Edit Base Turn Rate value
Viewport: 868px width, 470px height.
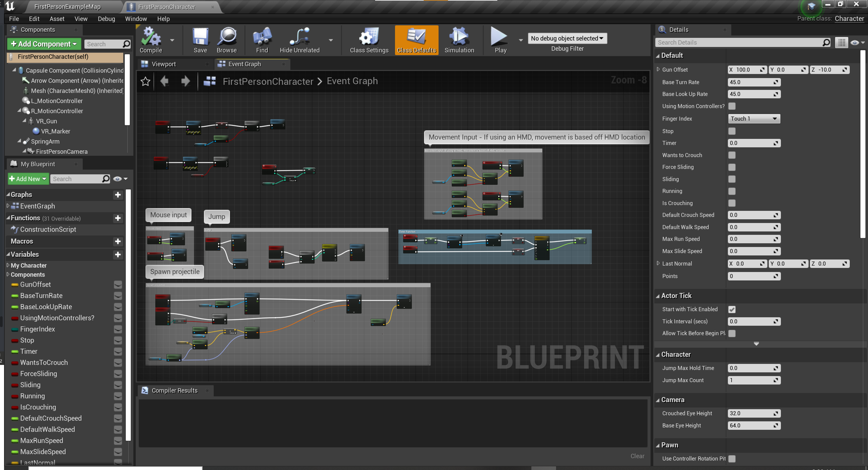[754, 82]
